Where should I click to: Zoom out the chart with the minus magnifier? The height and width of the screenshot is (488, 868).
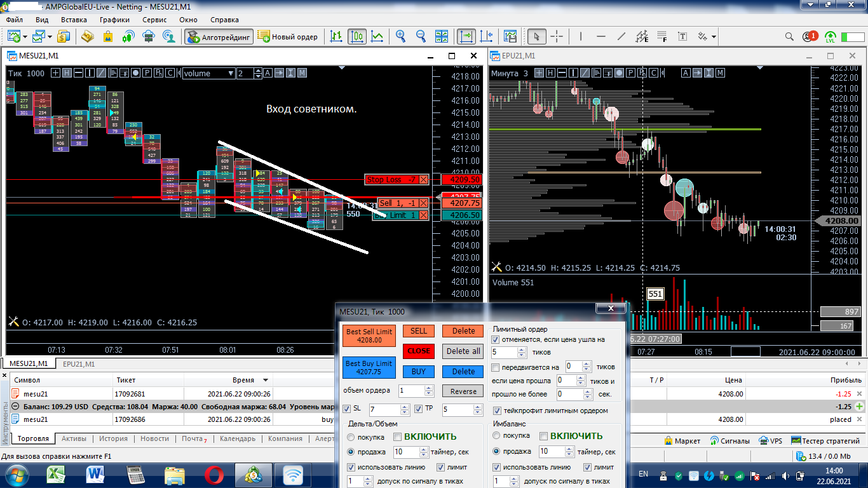click(421, 37)
